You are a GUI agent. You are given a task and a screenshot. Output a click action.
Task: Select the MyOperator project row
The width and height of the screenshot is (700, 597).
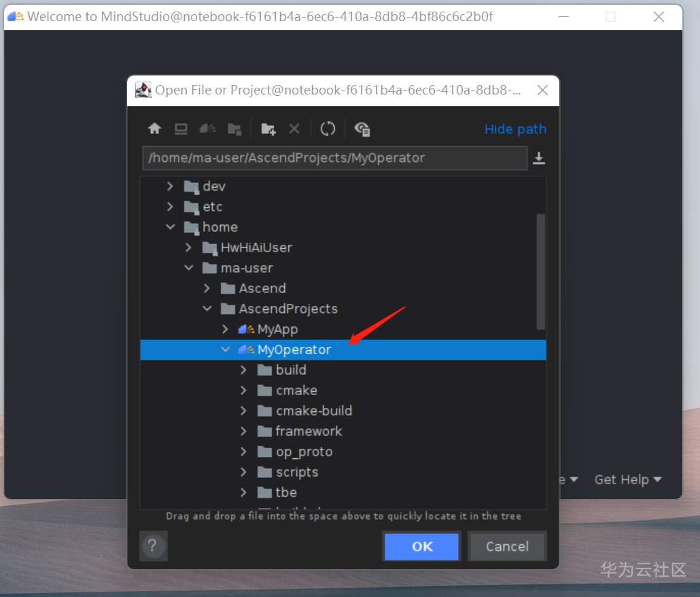343,349
